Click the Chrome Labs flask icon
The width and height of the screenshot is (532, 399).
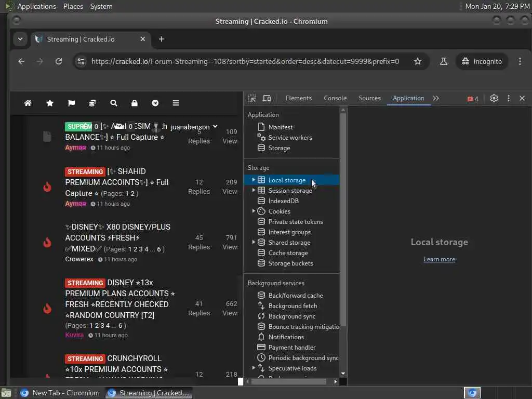coord(444,61)
